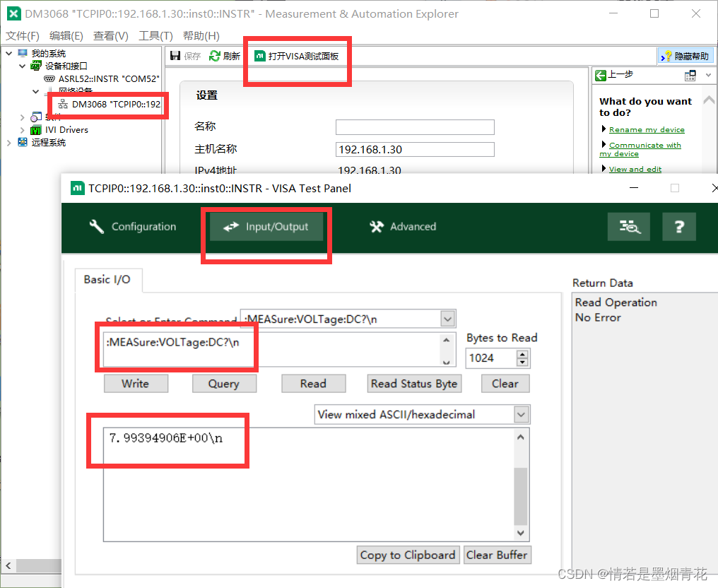Expand the IVI Drivers tree node
Image resolution: width=718 pixels, height=588 pixels.
pyautogui.click(x=22, y=130)
